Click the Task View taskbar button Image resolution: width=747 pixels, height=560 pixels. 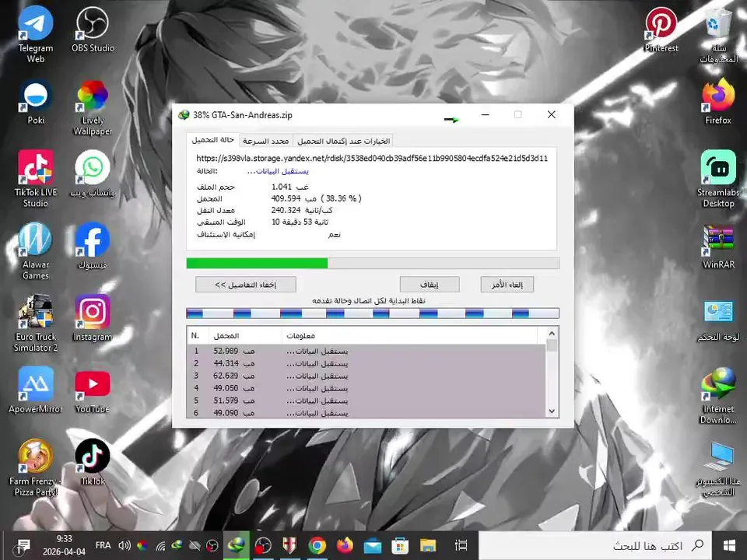461,545
